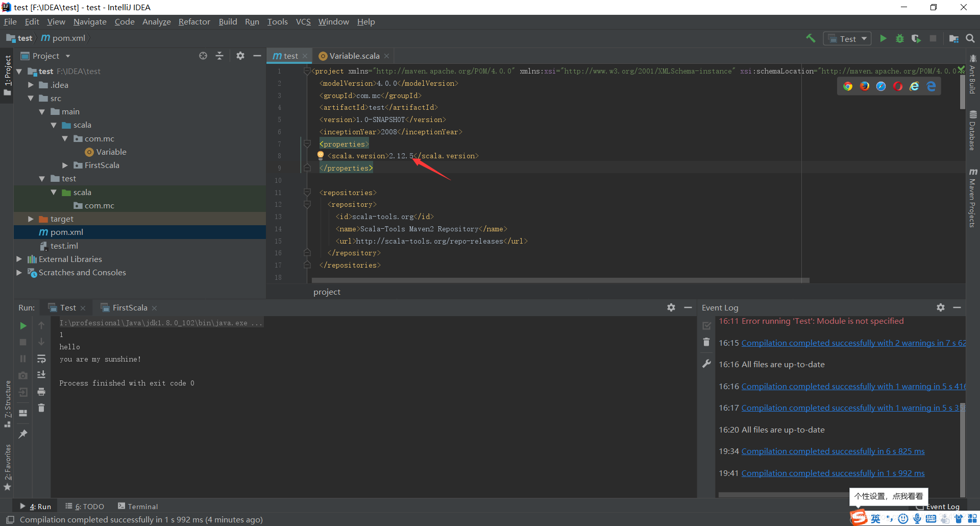This screenshot has width=980, height=526.
Task: Click the Build project hammer icon
Action: [811, 38]
